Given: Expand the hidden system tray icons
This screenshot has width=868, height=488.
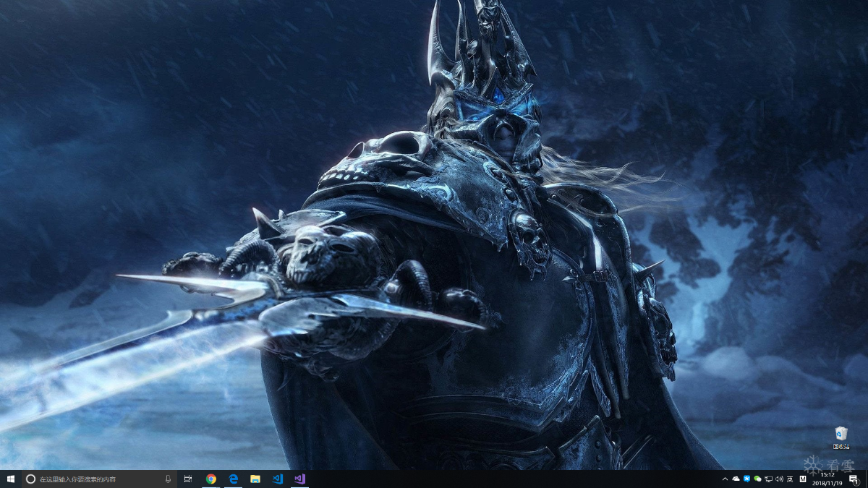Looking at the screenshot, I should tap(725, 479).
